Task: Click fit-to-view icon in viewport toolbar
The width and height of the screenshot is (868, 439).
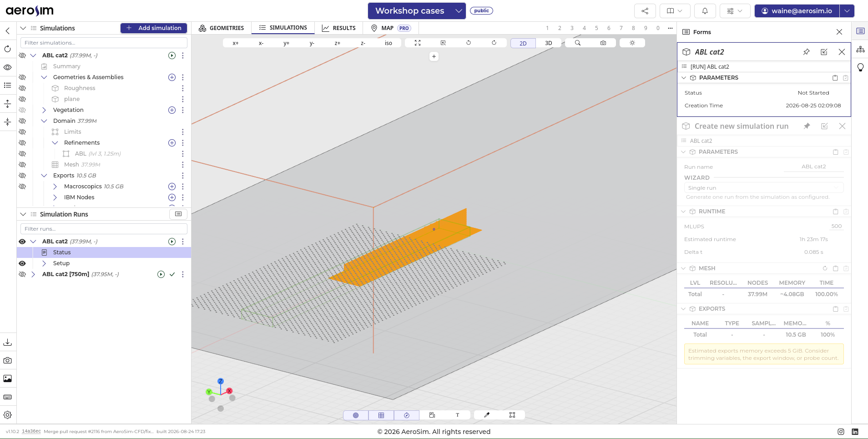Action: click(x=418, y=43)
